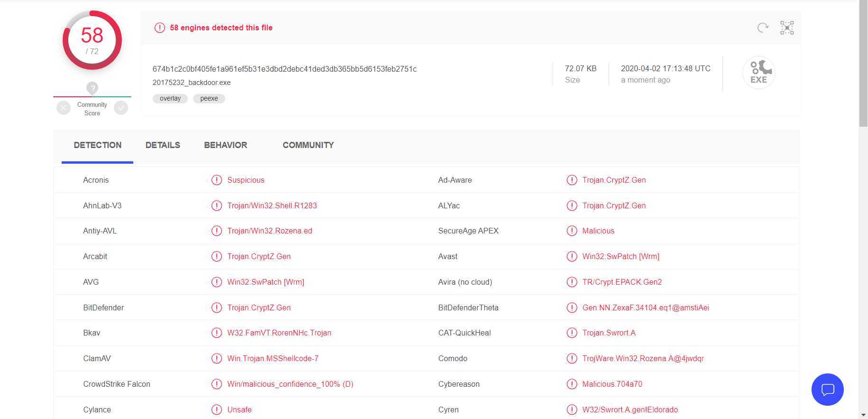Click the 'peexe' tag
The width and height of the screenshot is (868, 419).
click(209, 98)
